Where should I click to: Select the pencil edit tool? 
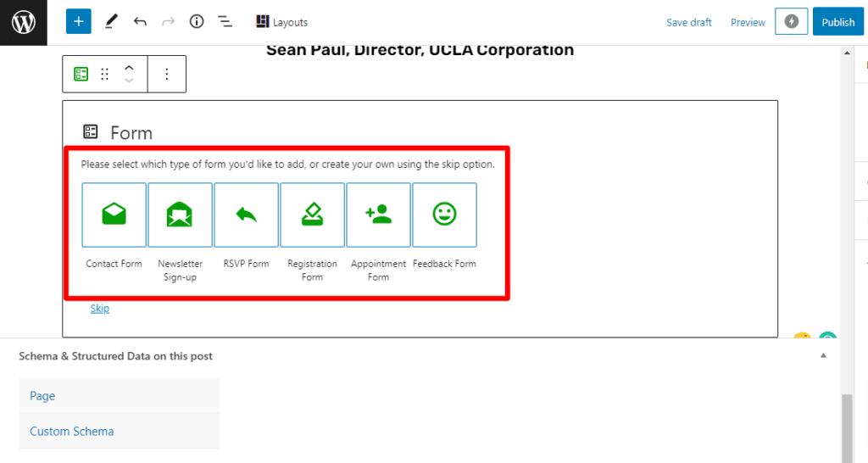[111, 21]
